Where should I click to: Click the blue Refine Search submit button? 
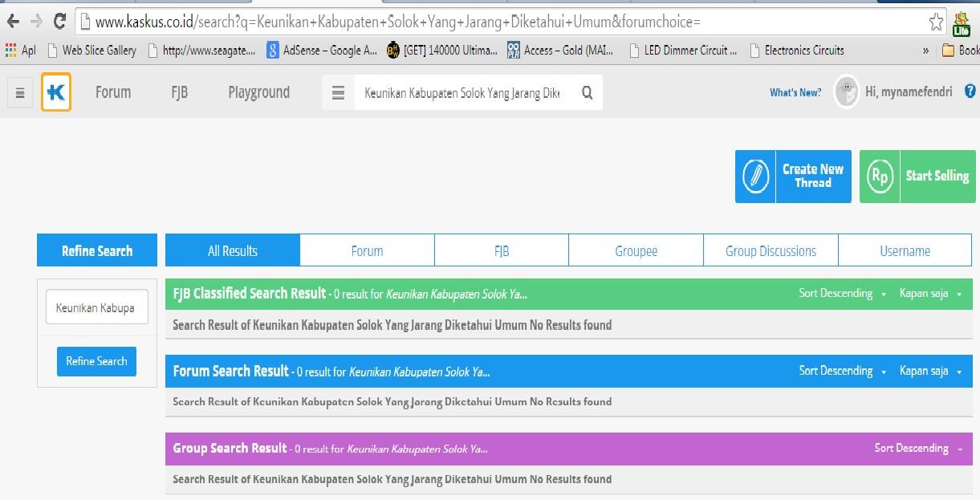click(96, 361)
